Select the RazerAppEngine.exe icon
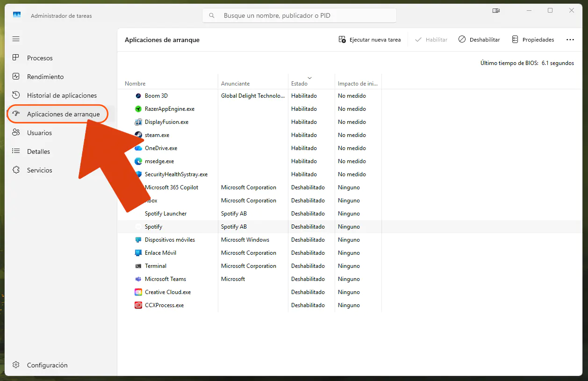 [138, 109]
